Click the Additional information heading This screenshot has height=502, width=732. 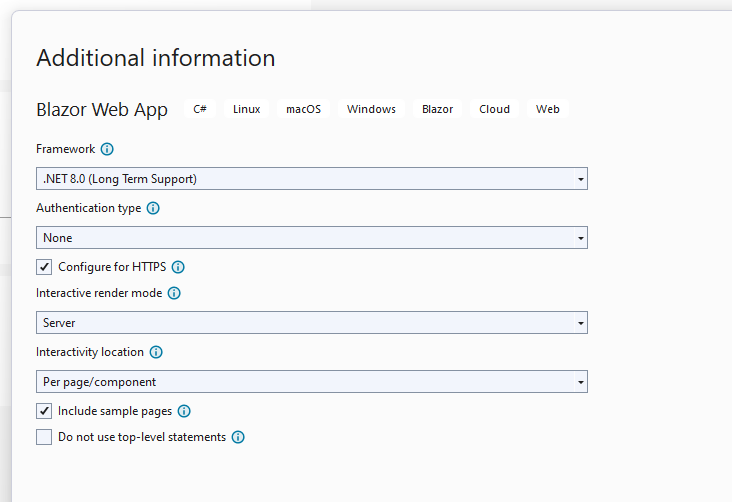(x=156, y=58)
